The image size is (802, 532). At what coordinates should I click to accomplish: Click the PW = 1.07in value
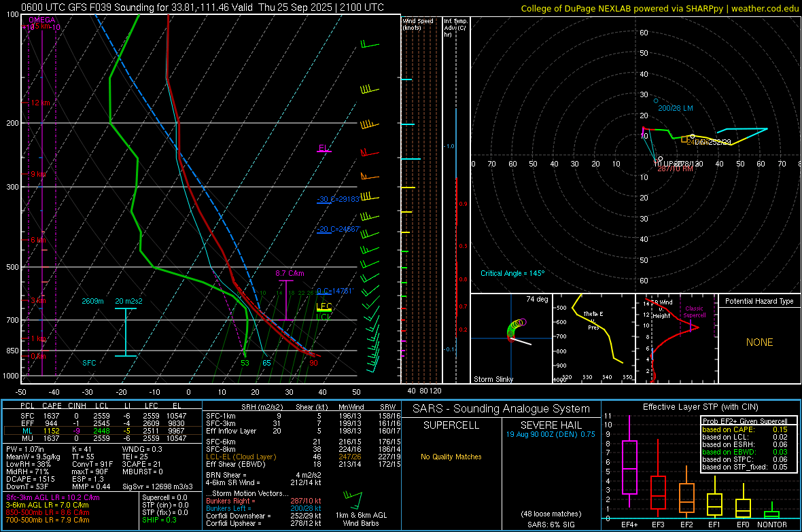(x=25, y=449)
